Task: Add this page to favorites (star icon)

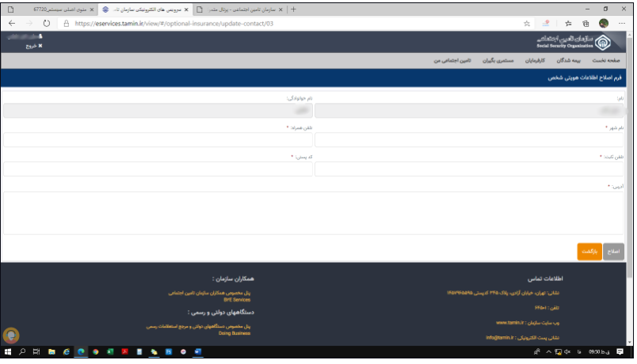Action: (x=527, y=24)
